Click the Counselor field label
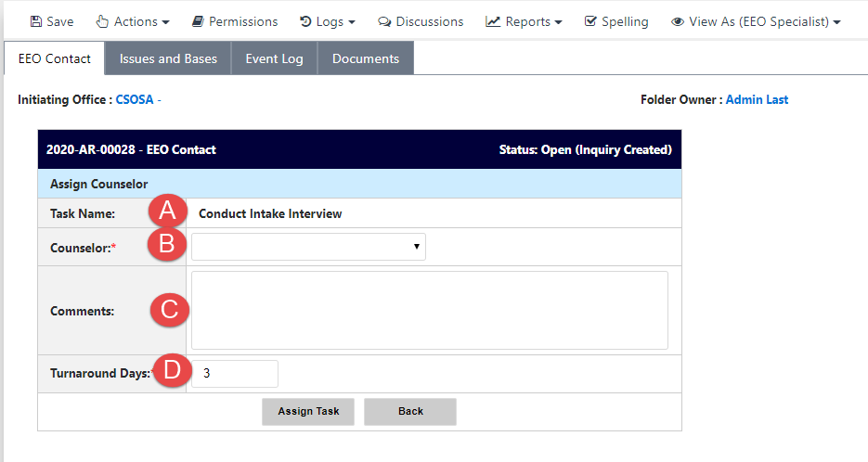This screenshot has height=462, width=868. (83, 248)
